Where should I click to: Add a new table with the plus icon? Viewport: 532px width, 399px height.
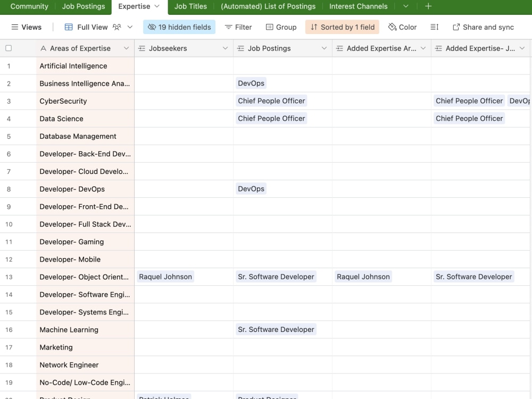tap(428, 6)
